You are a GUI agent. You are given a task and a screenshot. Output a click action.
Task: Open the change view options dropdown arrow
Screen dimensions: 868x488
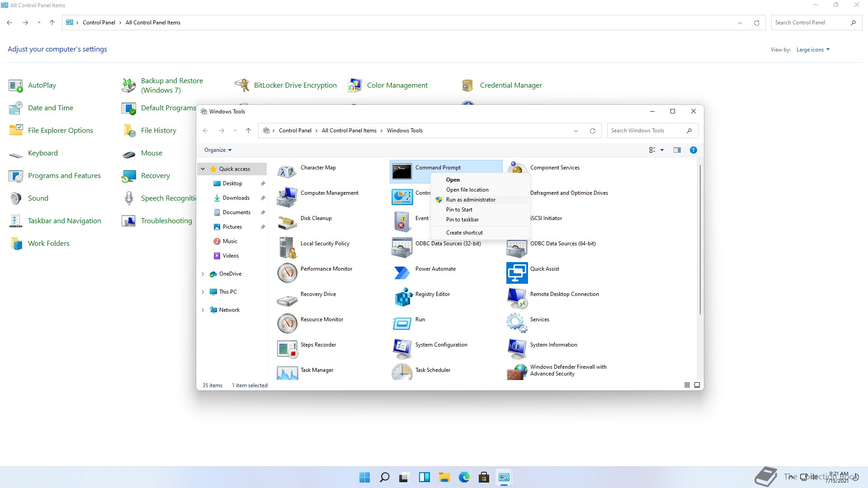click(662, 150)
